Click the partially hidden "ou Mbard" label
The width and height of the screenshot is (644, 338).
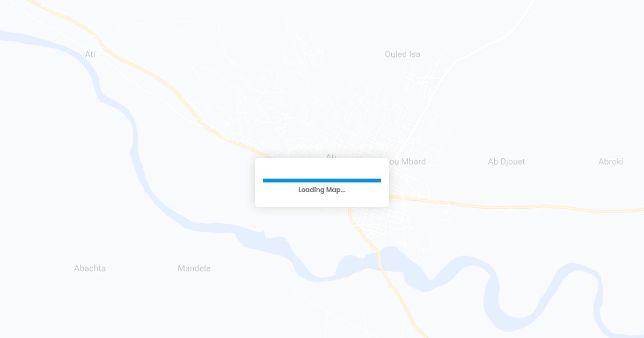point(407,161)
